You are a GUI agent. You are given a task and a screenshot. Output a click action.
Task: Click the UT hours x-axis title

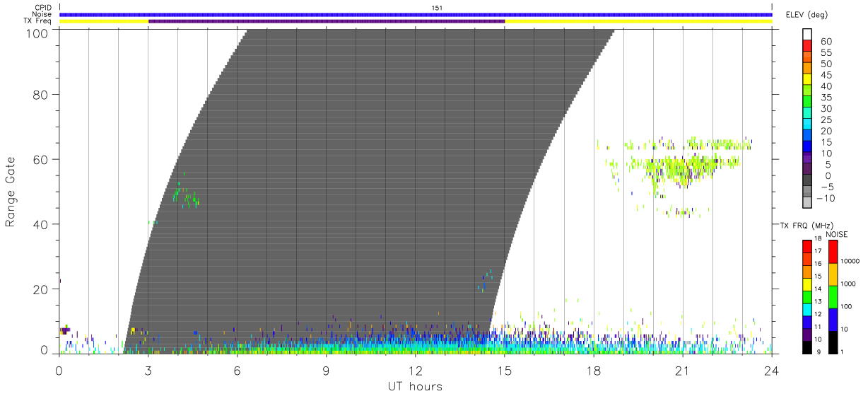(x=415, y=386)
